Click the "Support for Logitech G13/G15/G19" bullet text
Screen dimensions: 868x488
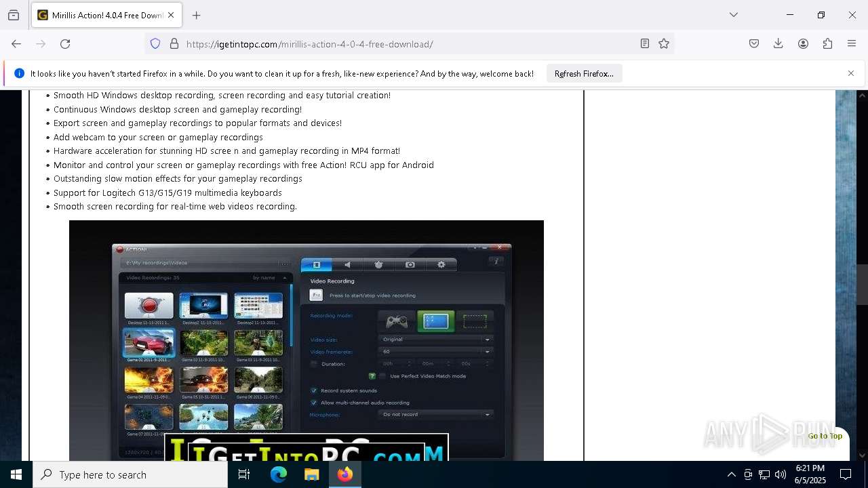167,192
